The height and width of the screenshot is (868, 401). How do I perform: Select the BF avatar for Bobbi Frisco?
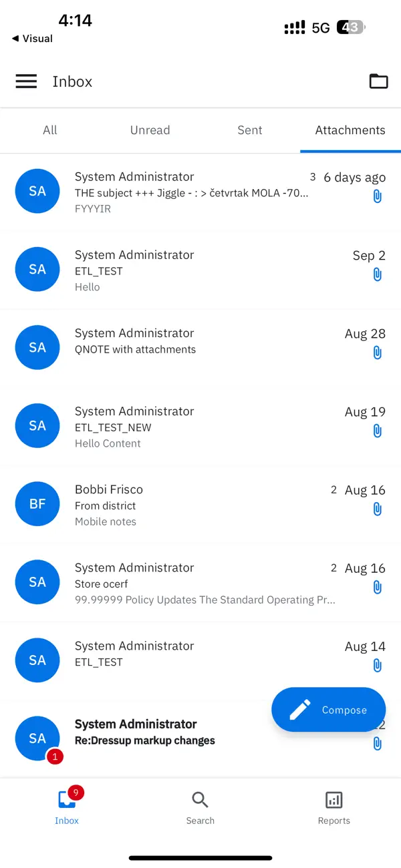(37, 503)
